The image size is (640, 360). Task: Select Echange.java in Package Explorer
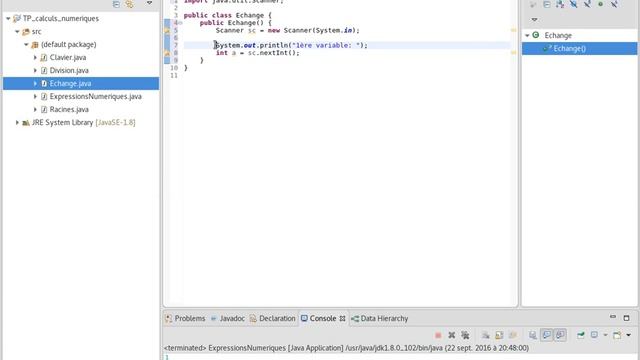(70, 83)
